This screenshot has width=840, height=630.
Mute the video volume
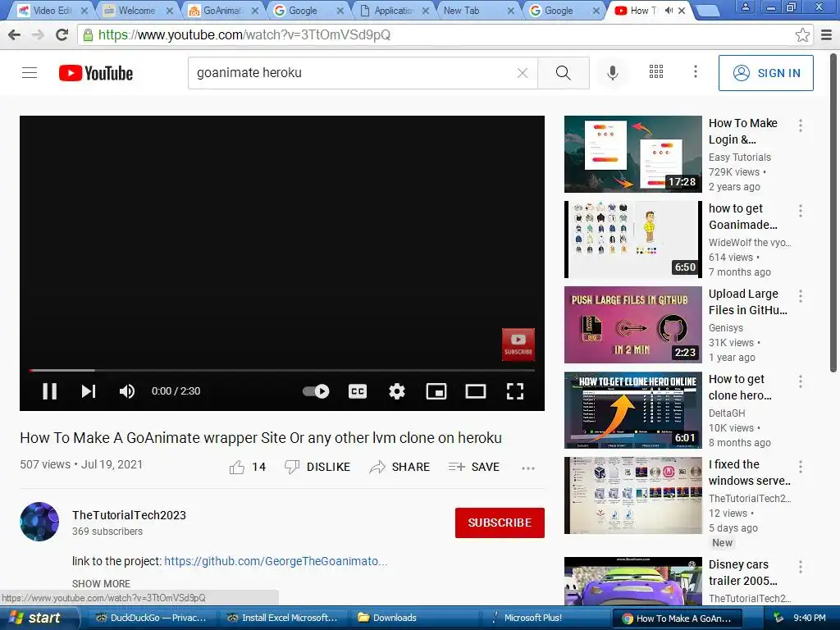click(x=127, y=391)
